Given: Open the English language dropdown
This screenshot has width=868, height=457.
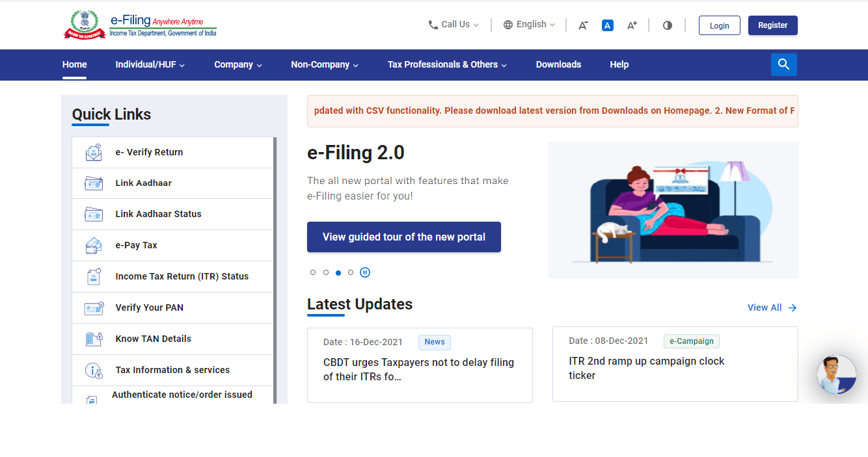Looking at the screenshot, I should coord(530,25).
